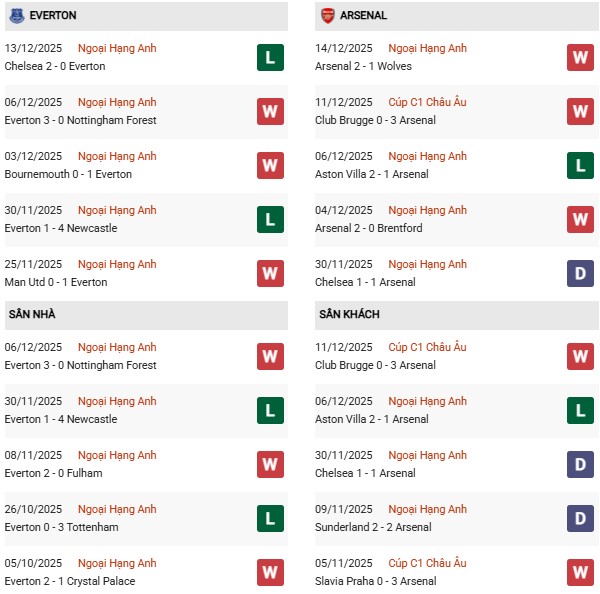The image size is (600, 594).
Task: Click the D badge for Sunderland 2-2 Arsenal
Action: point(580,518)
